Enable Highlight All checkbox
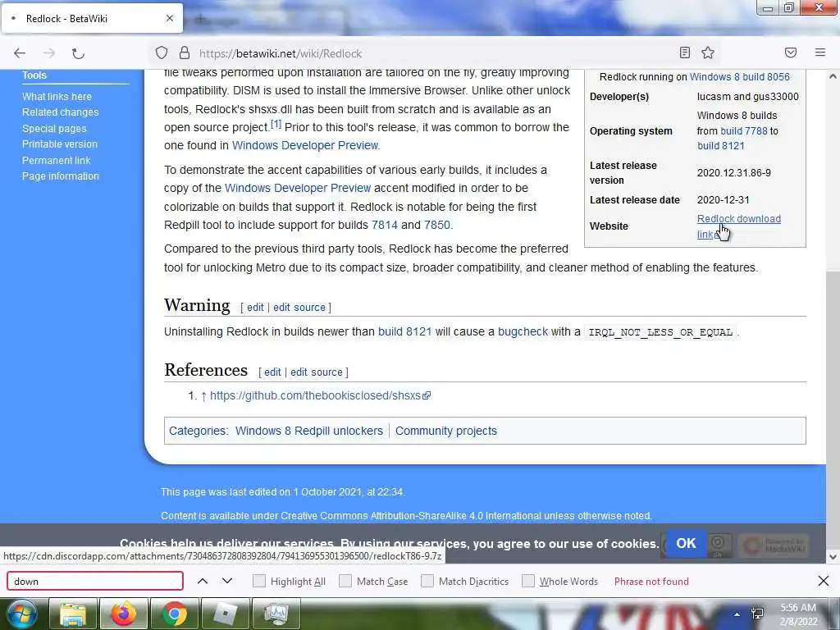 259,582
